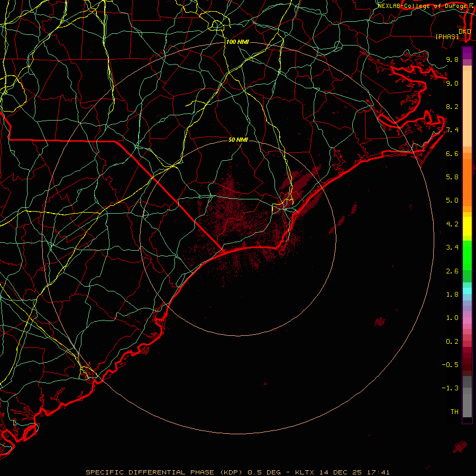
Task: Click the 9.8 legend value
Action: [x=452, y=59]
